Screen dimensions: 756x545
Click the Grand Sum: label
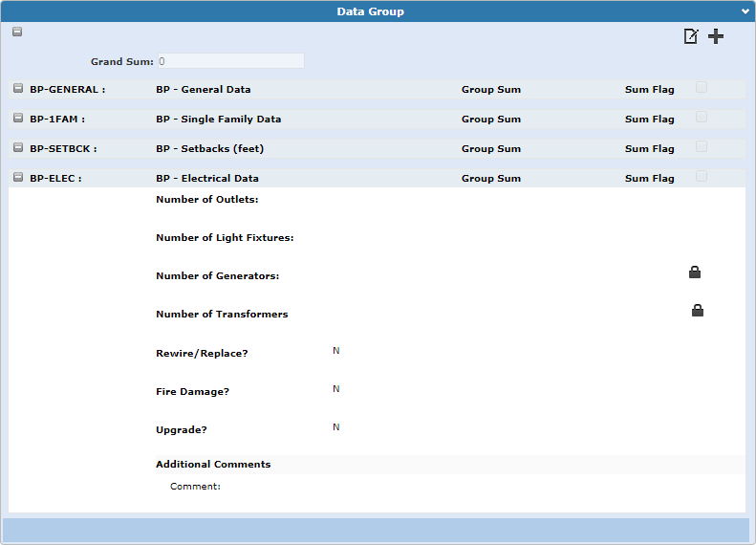point(122,62)
